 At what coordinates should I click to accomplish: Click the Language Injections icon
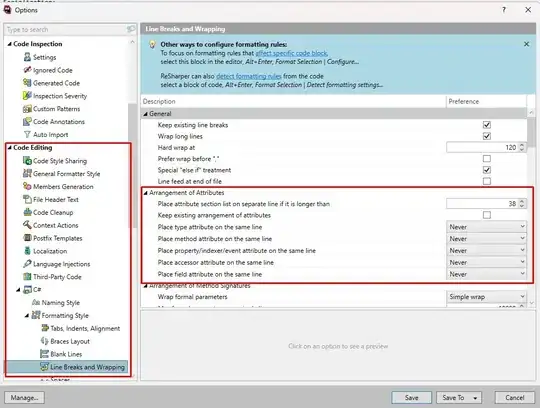coord(27,264)
